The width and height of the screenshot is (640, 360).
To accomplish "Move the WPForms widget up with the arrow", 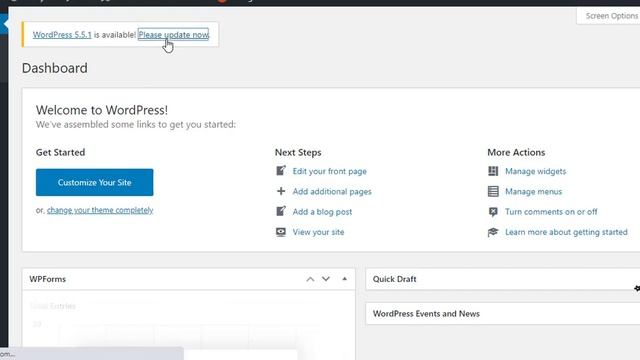I will pyautogui.click(x=310, y=279).
